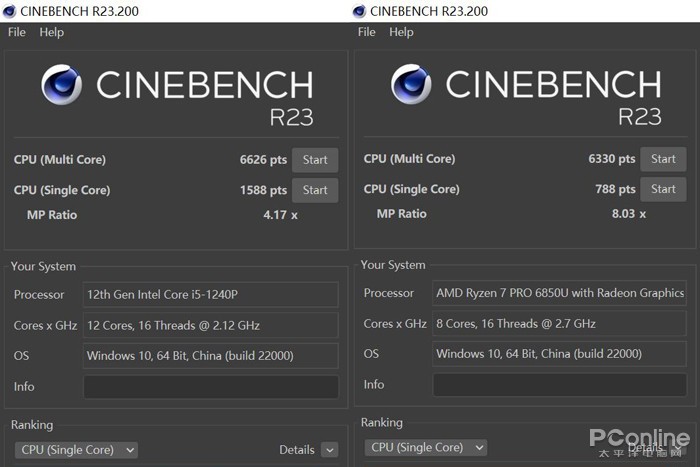Select '12 Cores, 16 Threads @ 2.12 GHz' field
This screenshot has height=467, width=700.
pyautogui.click(x=211, y=325)
